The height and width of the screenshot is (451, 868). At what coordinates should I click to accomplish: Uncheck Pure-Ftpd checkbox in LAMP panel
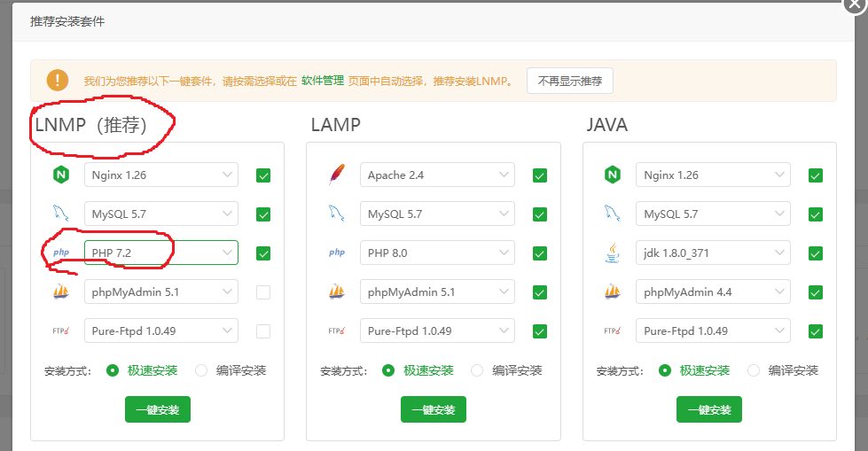coord(540,331)
